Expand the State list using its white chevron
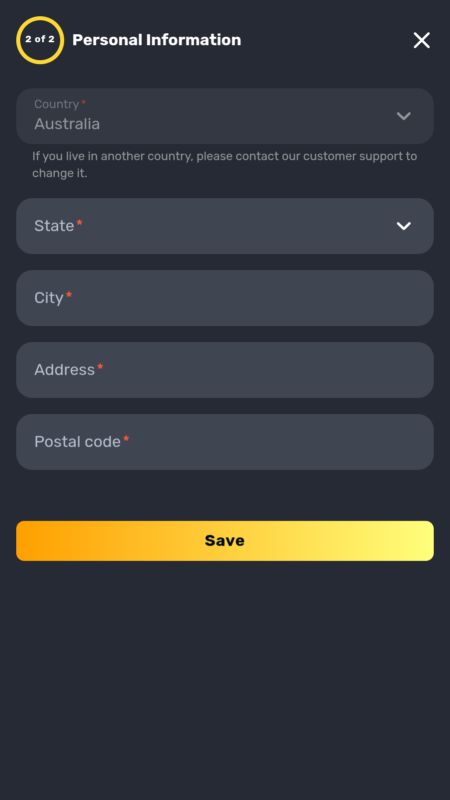Image resolution: width=450 pixels, height=800 pixels. [x=404, y=226]
